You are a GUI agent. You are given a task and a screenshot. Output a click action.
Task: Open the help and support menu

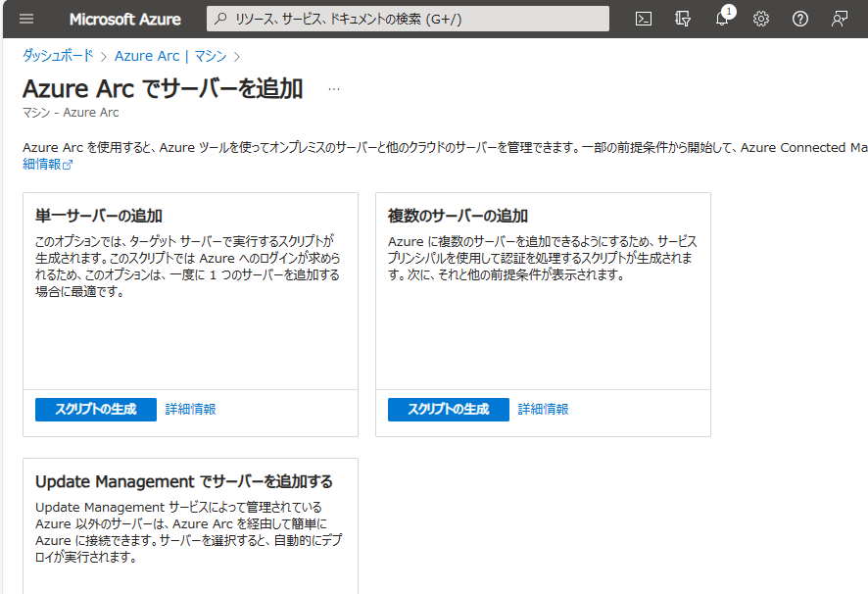[x=799, y=18]
